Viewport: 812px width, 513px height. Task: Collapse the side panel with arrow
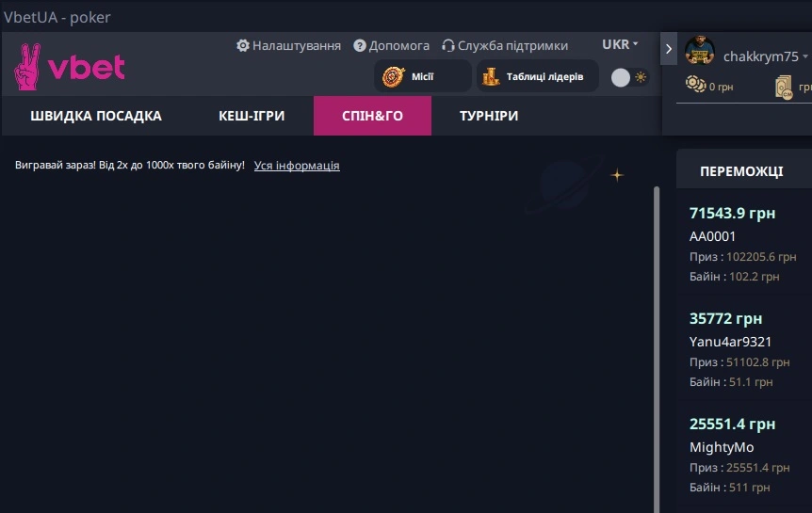click(x=669, y=48)
